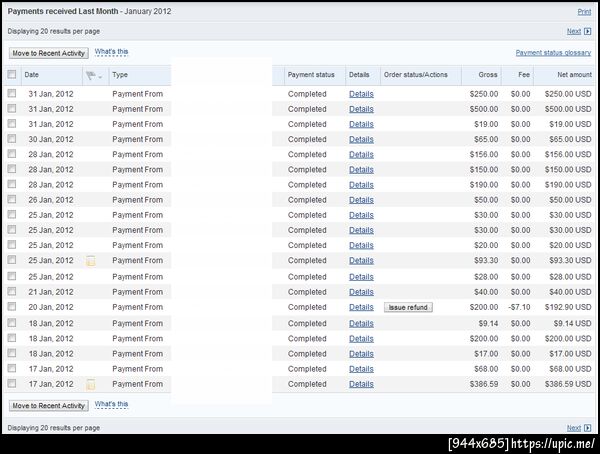Open Details for the $190.00 payment
The height and width of the screenshot is (454, 600).
(361, 185)
